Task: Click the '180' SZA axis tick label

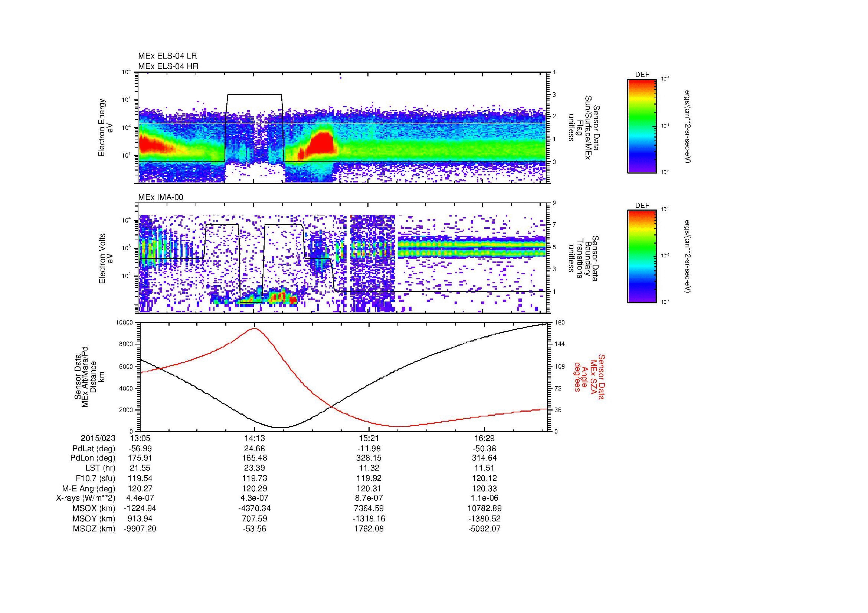Action: [x=559, y=323]
